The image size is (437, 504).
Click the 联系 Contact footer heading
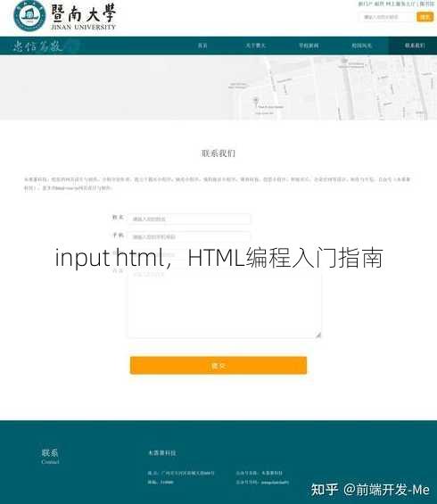click(x=50, y=457)
